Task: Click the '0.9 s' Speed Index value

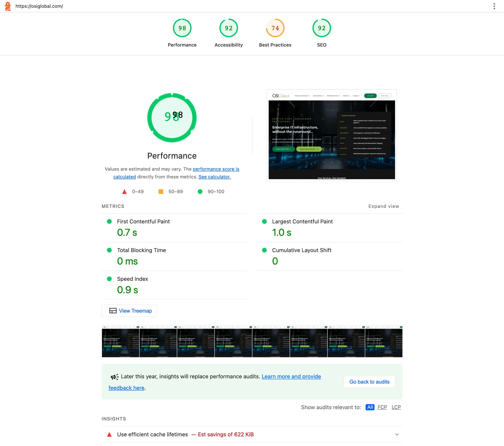Action: (128, 290)
